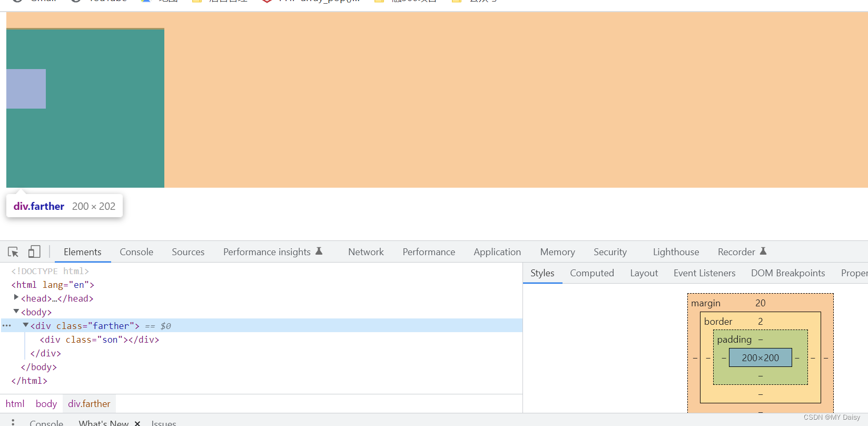This screenshot has width=868, height=426.
Task: Open the drawer menu three-dot icon
Action: (x=13, y=422)
